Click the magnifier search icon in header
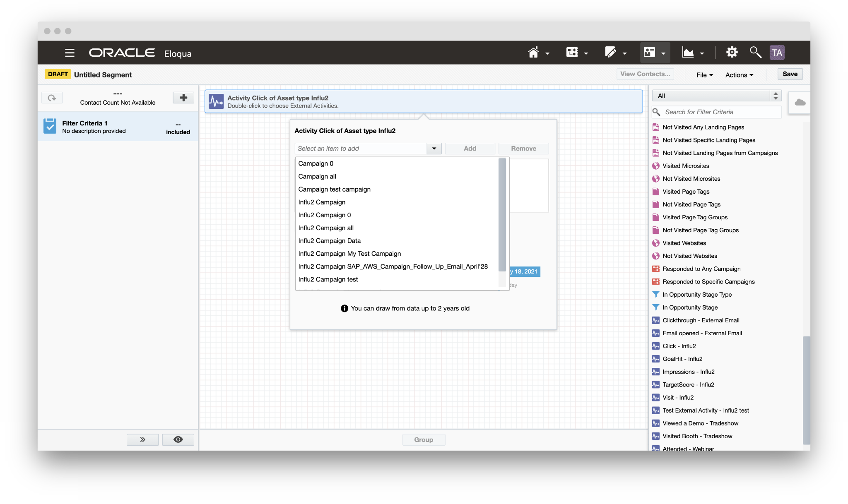The image size is (848, 504). point(755,53)
